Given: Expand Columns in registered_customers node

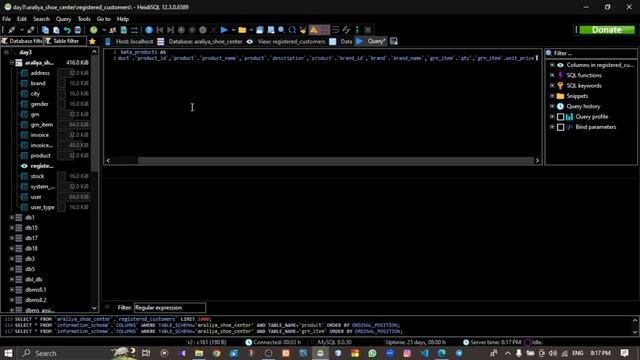Looking at the screenshot, I should pyautogui.click(x=552, y=65).
